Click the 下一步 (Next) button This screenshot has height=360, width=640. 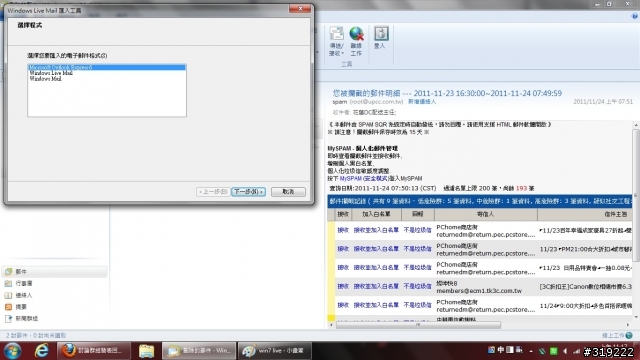pos(248,191)
